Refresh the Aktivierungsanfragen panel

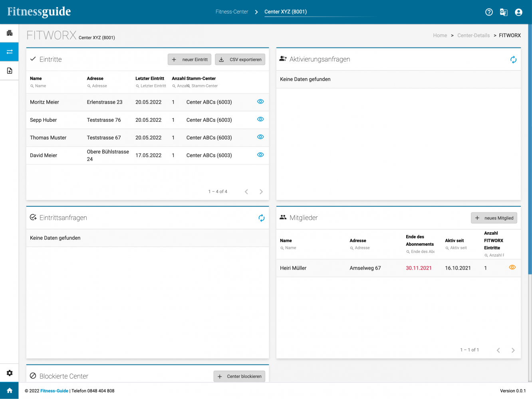pyautogui.click(x=513, y=59)
